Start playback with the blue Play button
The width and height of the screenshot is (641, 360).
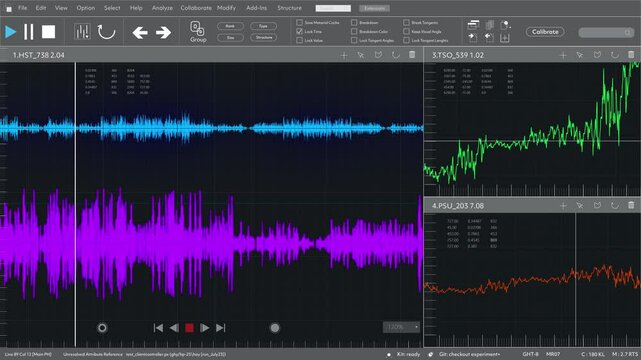tap(10, 32)
